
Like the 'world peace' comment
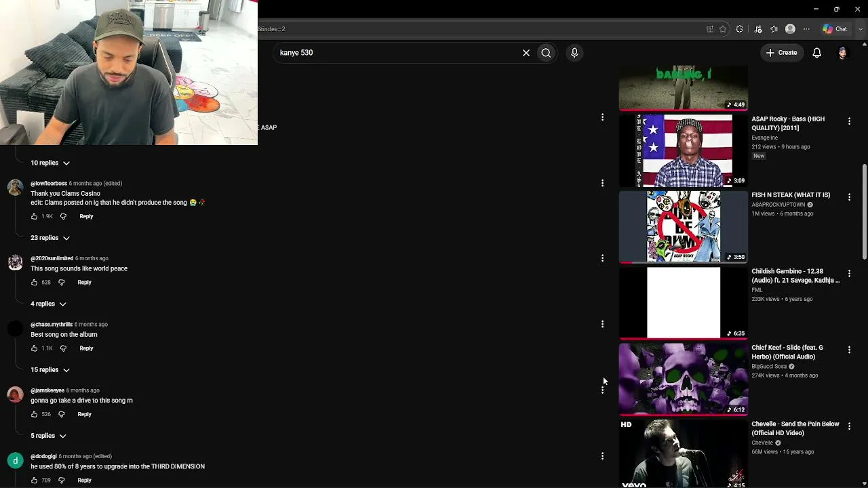[35, 282]
